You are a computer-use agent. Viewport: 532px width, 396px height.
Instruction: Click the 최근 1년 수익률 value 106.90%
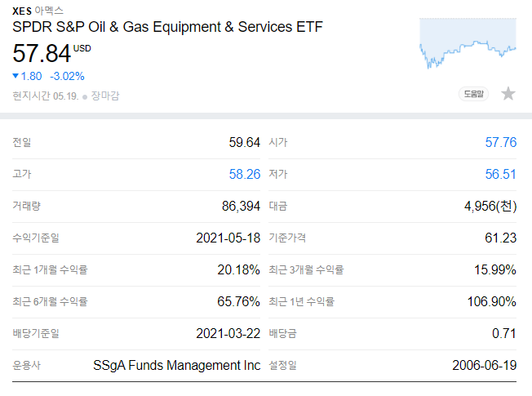tap(490, 301)
